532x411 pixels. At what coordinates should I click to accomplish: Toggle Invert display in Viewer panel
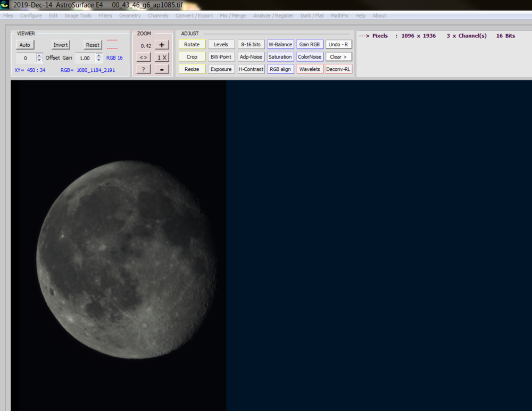[x=61, y=45]
